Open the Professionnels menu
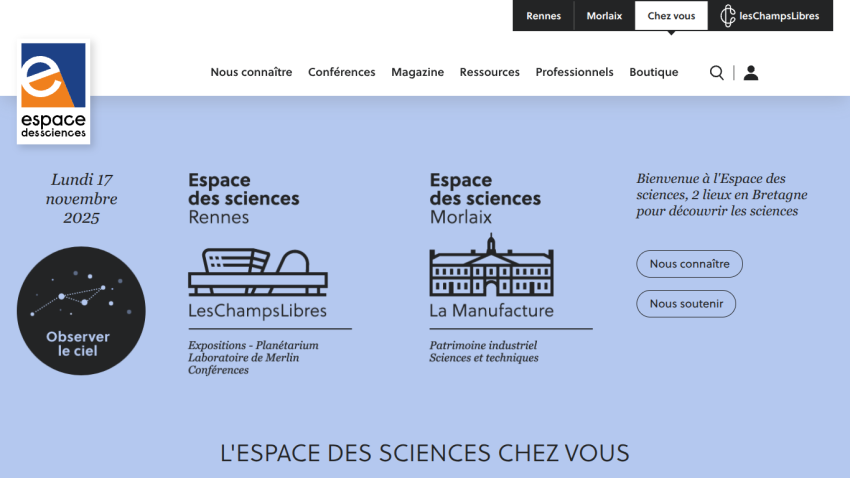 pyautogui.click(x=575, y=72)
